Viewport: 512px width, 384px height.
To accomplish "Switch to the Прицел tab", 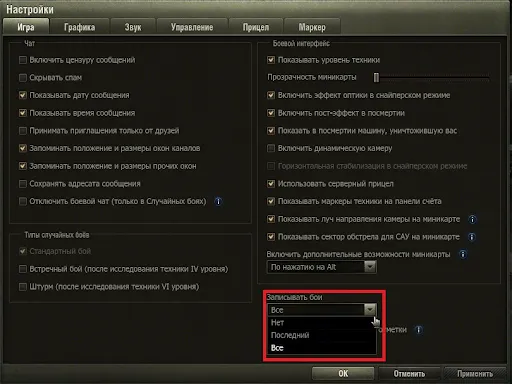I will tap(256, 27).
